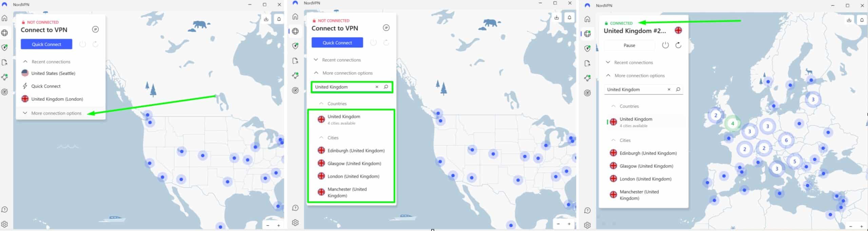This screenshot has height=231, width=868.
Task: Select Manchester (United Kingdom) in middle window
Action: coord(351,192)
